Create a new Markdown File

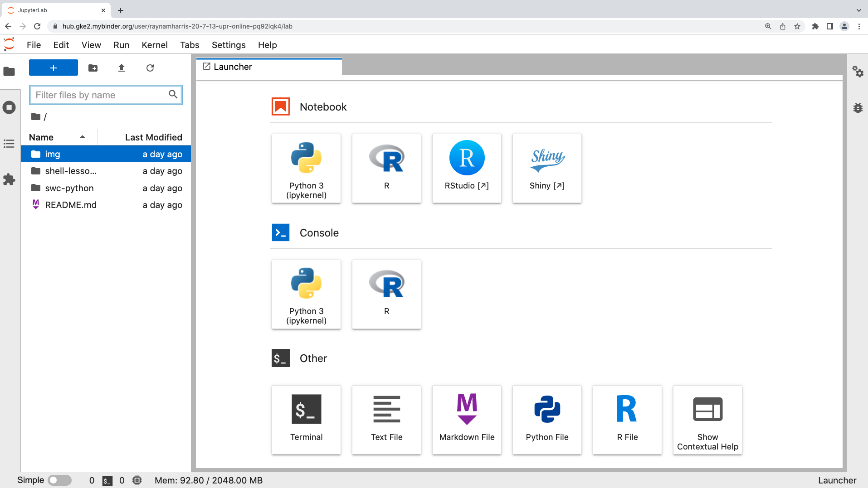pyautogui.click(x=467, y=420)
